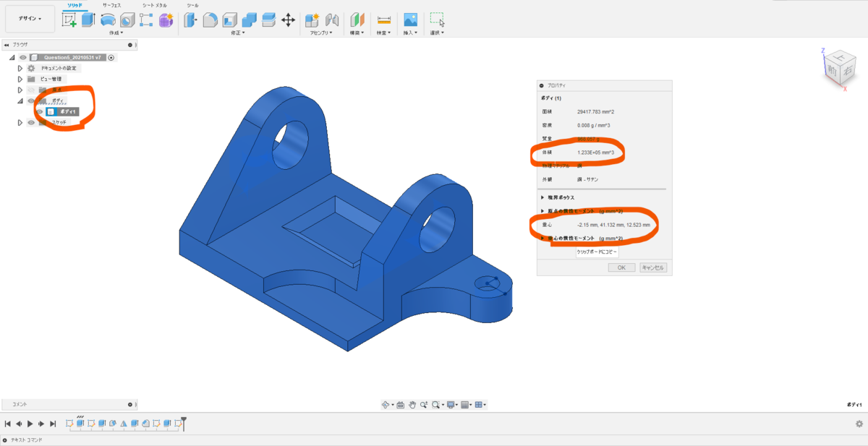Click the timeline end marker
Image resolution: width=868 pixels, height=446 pixels.
pyautogui.click(x=184, y=423)
